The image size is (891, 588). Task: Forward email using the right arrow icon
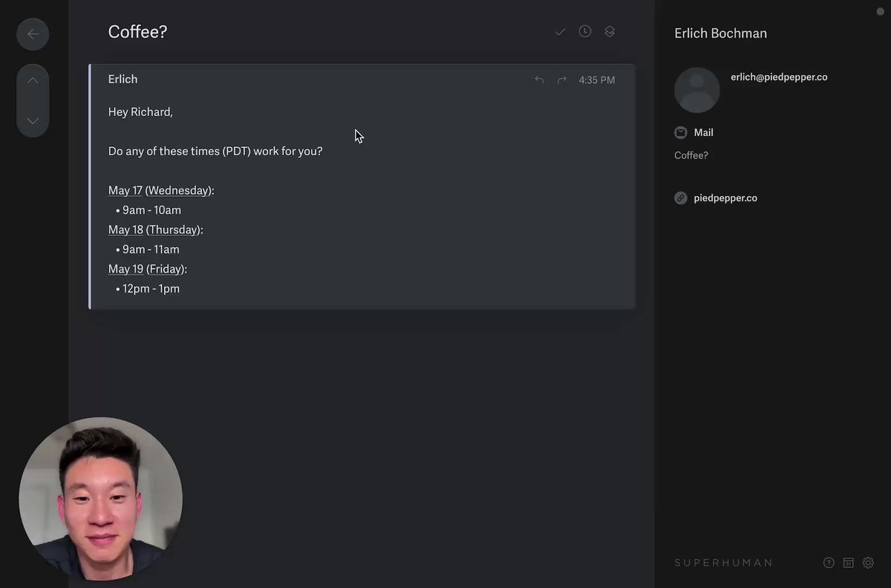click(x=562, y=79)
